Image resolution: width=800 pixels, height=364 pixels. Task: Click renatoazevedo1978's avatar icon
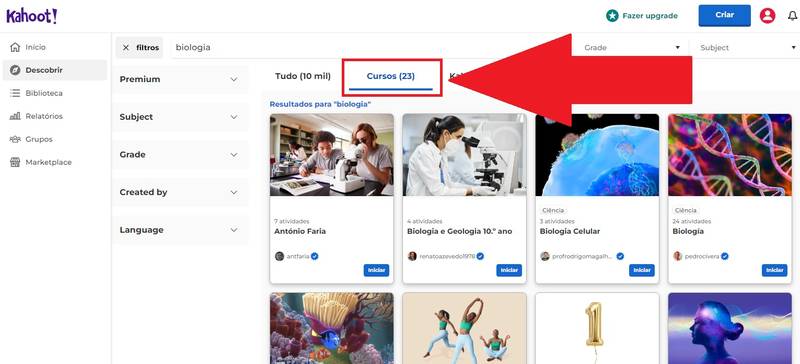pos(412,256)
